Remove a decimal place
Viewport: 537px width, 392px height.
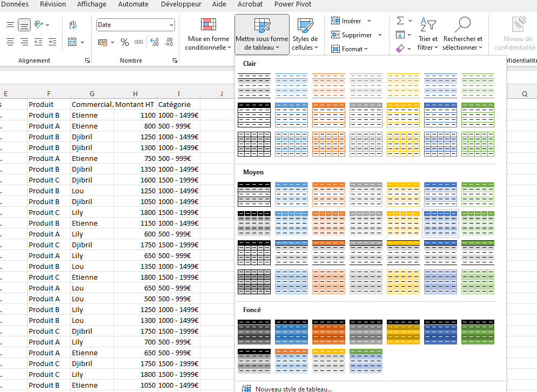point(169,43)
